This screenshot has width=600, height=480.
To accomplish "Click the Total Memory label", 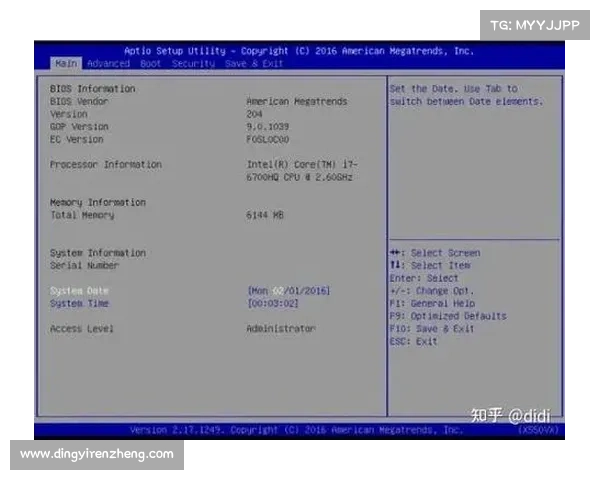I will (x=82, y=215).
